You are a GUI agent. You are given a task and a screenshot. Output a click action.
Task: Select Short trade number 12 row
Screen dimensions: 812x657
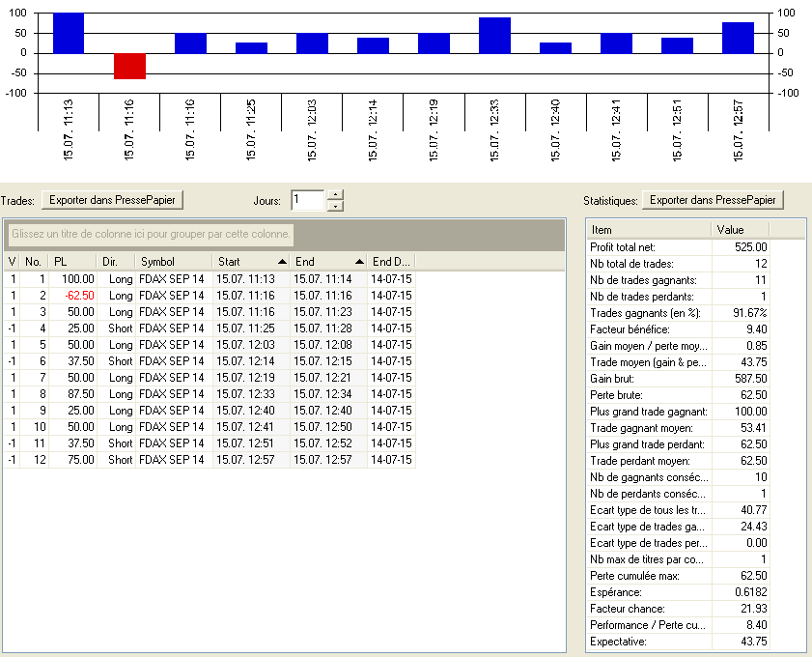[193, 460]
